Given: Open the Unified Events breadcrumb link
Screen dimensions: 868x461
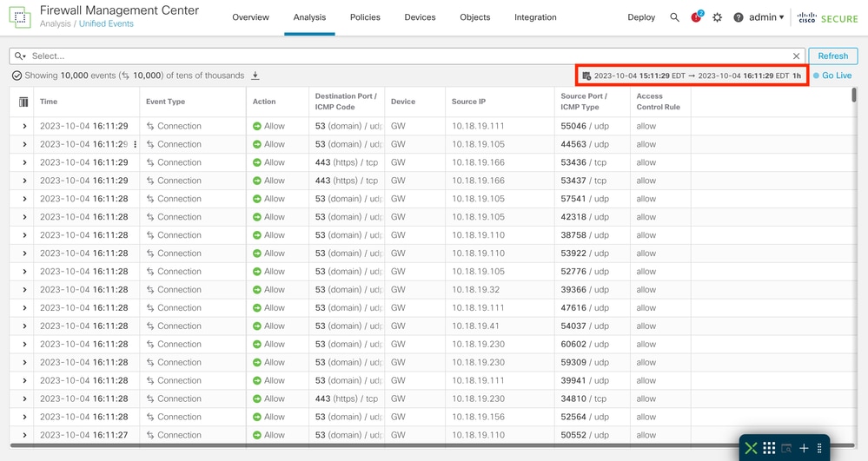Looking at the screenshot, I should [106, 23].
